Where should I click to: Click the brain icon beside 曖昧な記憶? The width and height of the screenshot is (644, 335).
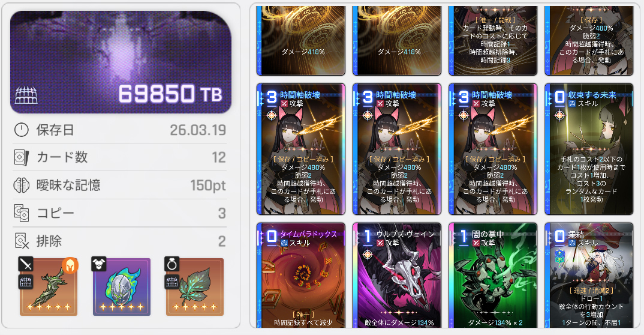click(x=22, y=186)
